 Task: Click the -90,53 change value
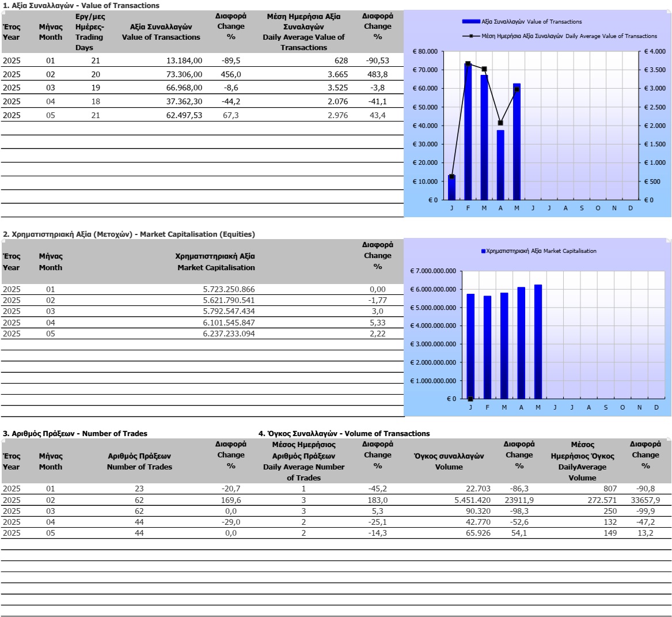(377, 60)
